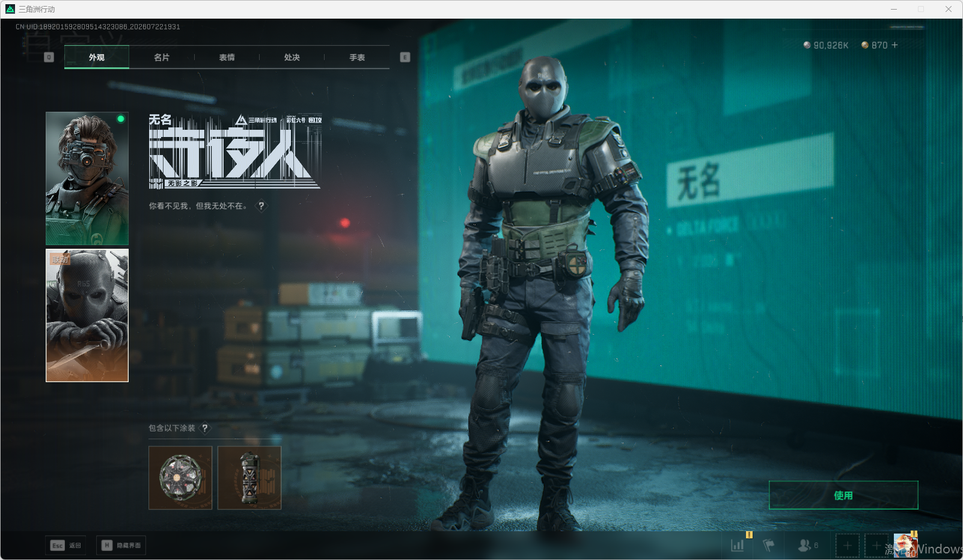The height and width of the screenshot is (560, 963).
Task: Toggle 隐藏界面 with the H button
Action: pos(121,546)
